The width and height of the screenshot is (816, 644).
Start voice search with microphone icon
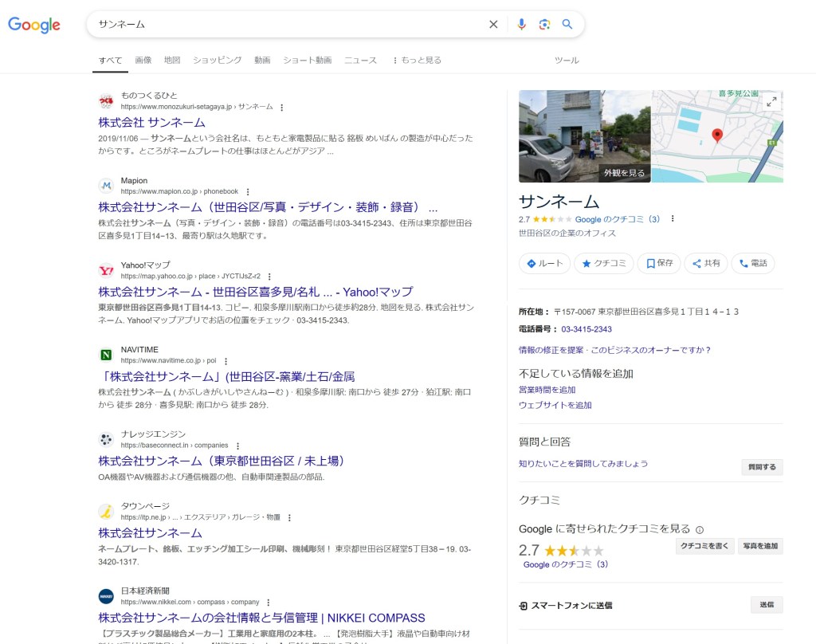click(521, 25)
